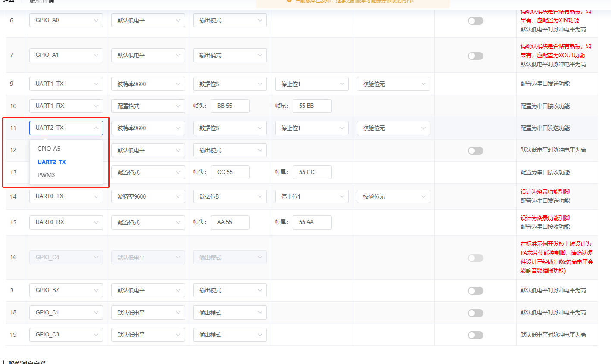611x364 pixels.
Task: Toggle the switch in the GPIO_A0 row
Action: tap(475, 21)
